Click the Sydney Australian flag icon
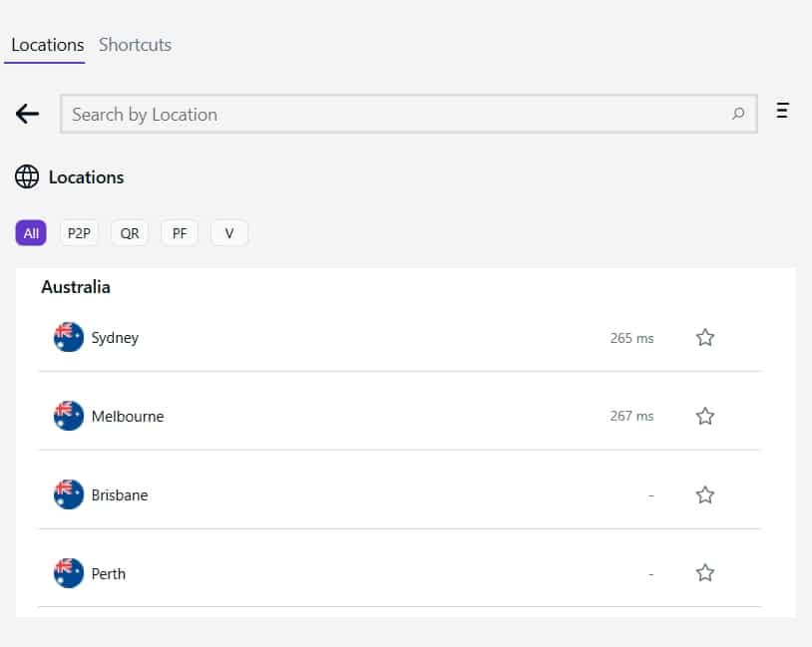This screenshot has width=812, height=647. click(69, 337)
